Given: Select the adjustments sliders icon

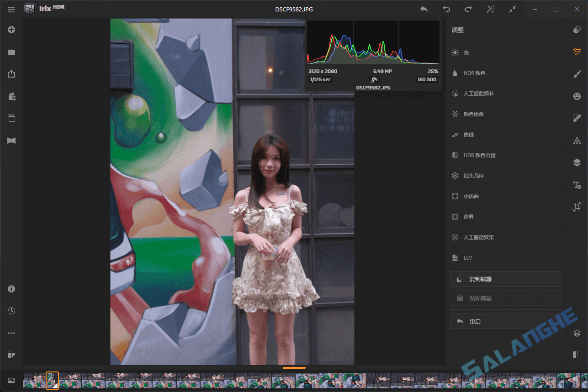Looking at the screenshot, I should tap(576, 51).
